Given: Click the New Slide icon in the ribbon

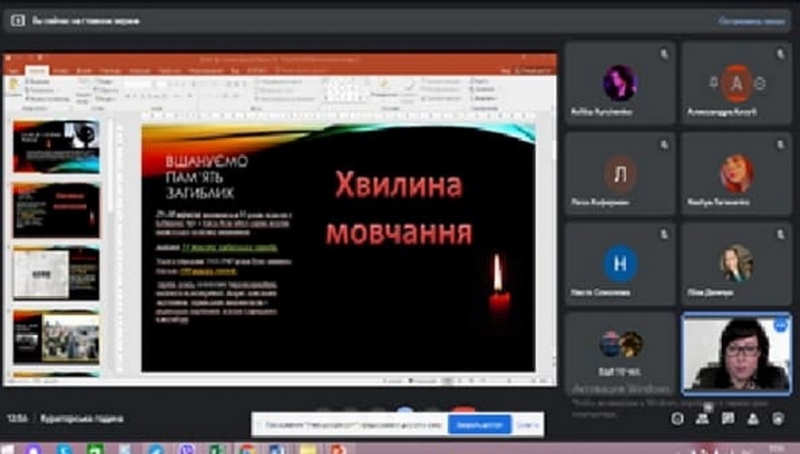Looking at the screenshot, I should point(83,92).
